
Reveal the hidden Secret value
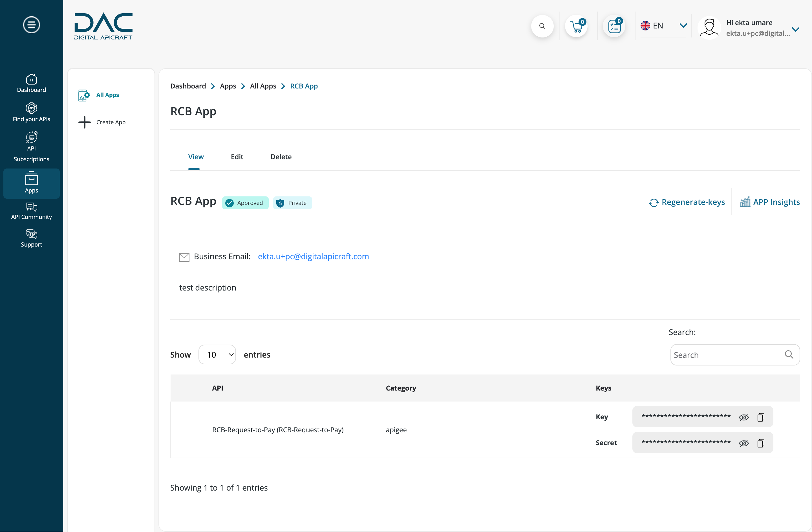pos(744,443)
